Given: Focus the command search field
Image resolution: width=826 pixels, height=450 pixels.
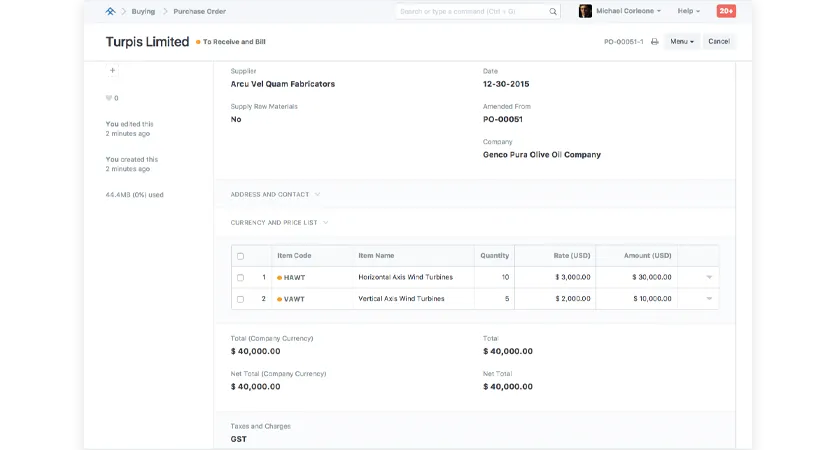Looking at the screenshot, I should coord(470,12).
